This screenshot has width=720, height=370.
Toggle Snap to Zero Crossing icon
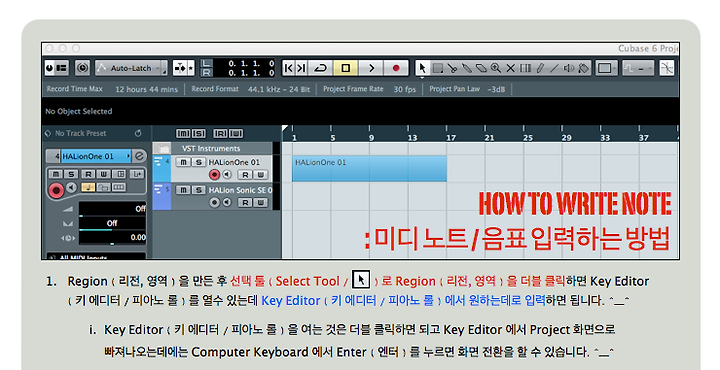pos(667,68)
